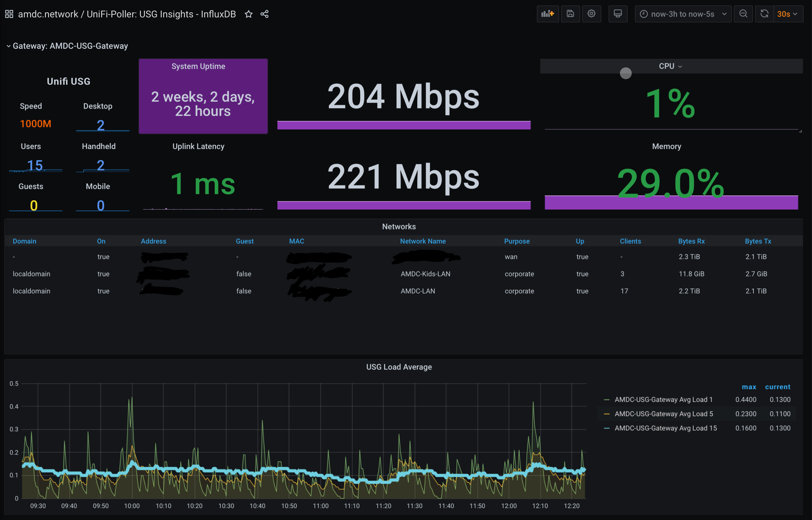Click the Memory panel title
The width and height of the screenshot is (812, 520).
click(666, 146)
